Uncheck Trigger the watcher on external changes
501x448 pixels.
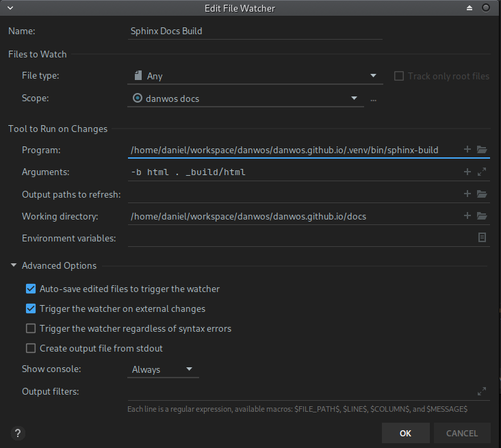coord(31,308)
